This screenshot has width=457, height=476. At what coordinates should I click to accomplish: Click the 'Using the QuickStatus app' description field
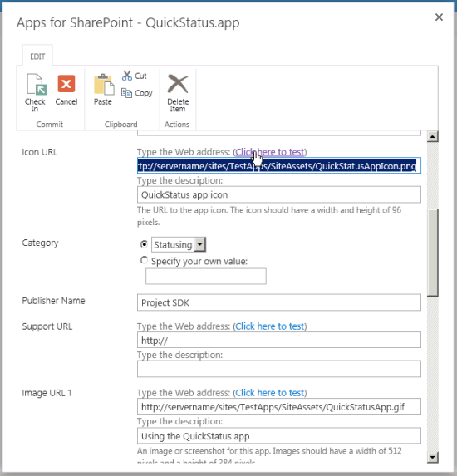click(278, 436)
